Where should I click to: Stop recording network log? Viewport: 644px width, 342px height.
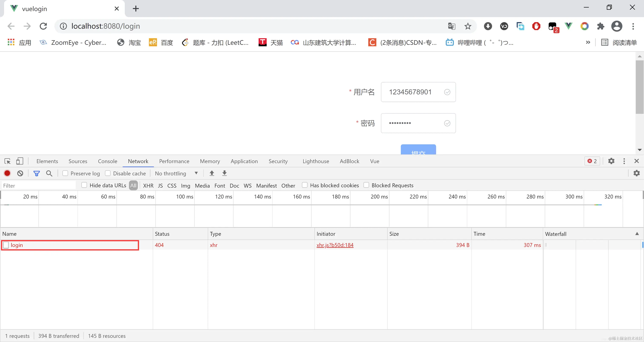tap(7, 173)
